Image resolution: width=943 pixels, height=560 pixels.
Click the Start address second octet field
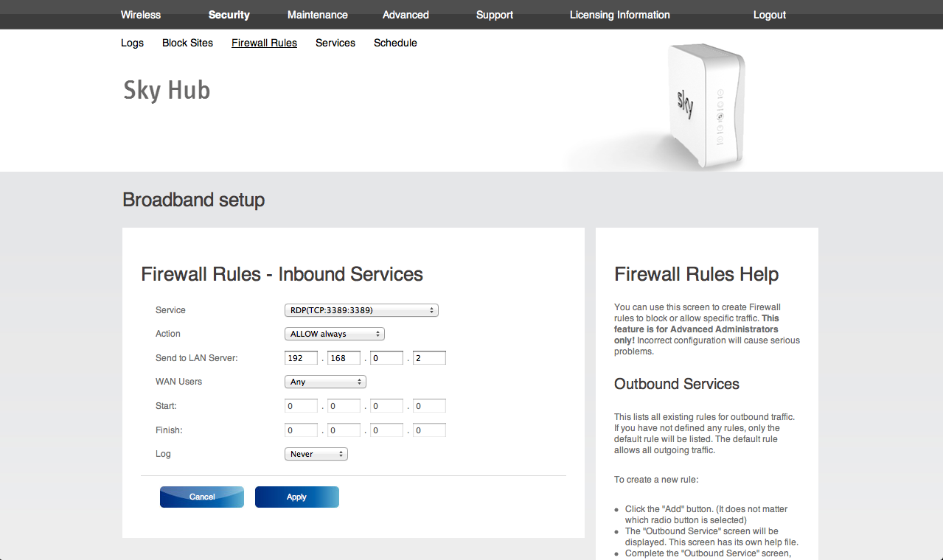(x=344, y=406)
